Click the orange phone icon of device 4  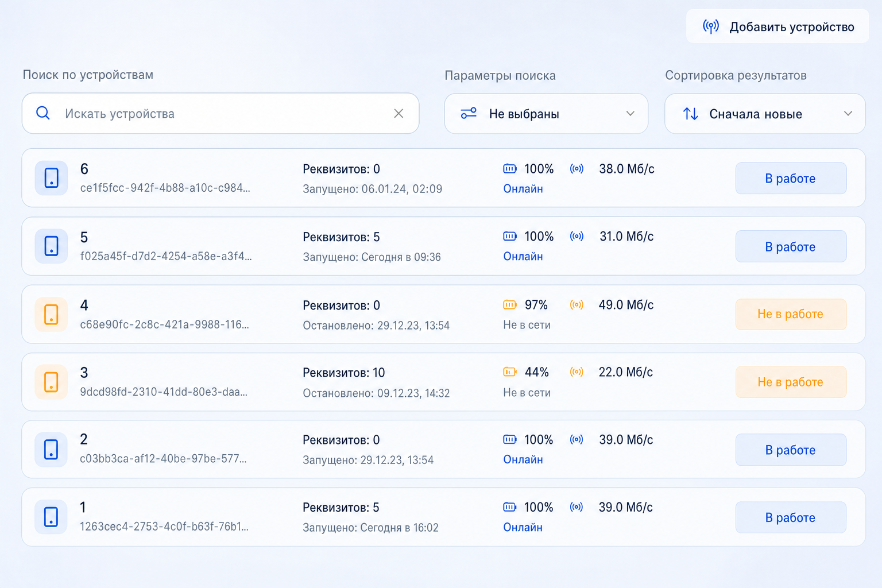(x=51, y=315)
